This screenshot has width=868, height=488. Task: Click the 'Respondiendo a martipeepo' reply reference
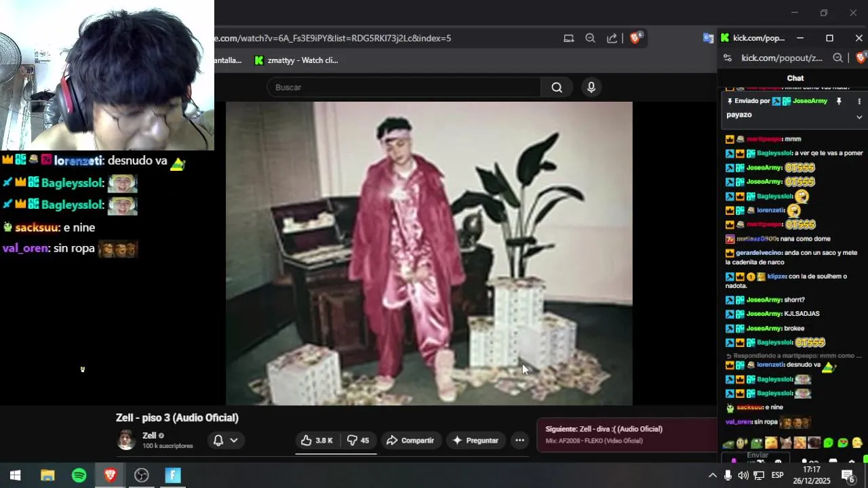coord(793,356)
